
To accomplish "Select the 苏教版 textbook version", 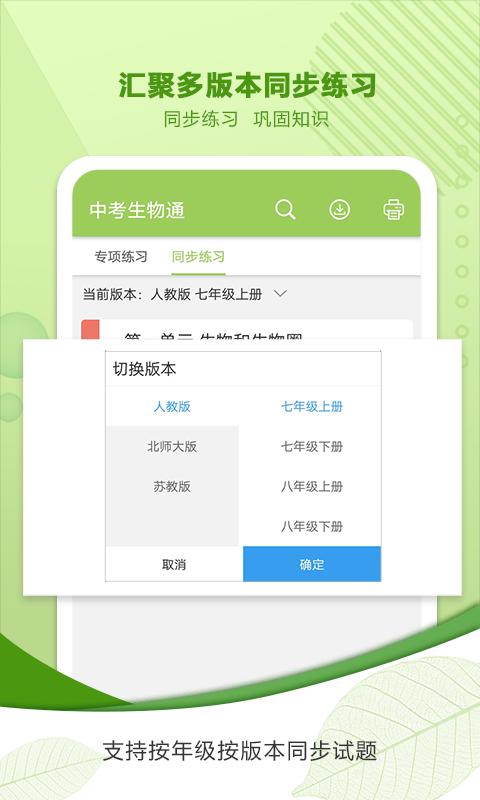I will 172,486.
